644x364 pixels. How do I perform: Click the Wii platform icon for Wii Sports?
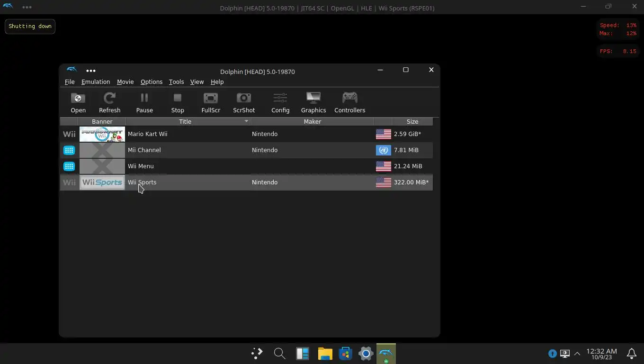(x=69, y=182)
